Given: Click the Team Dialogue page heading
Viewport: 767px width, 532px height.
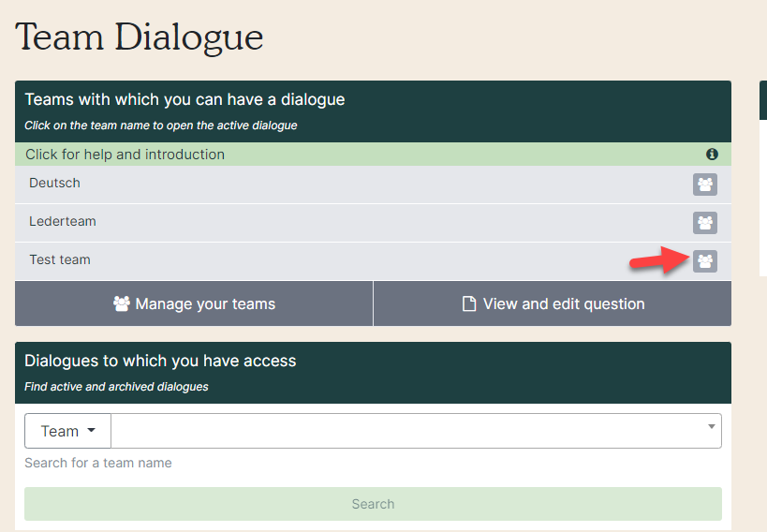Looking at the screenshot, I should pyautogui.click(x=140, y=37).
